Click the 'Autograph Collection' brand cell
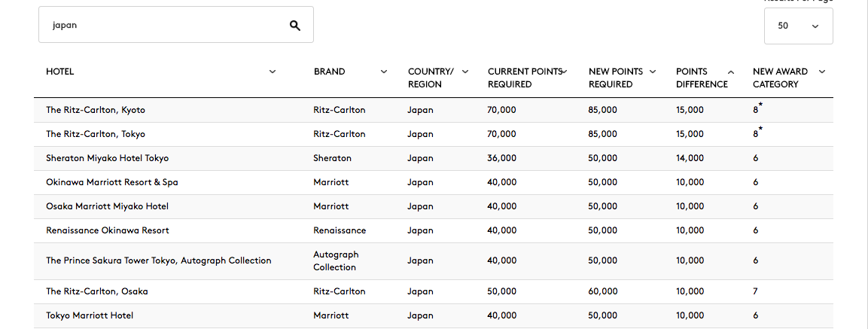 [336, 261]
